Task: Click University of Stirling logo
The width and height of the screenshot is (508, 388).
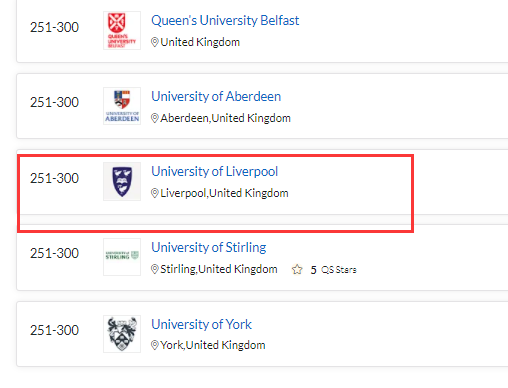Action: point(122,257)
